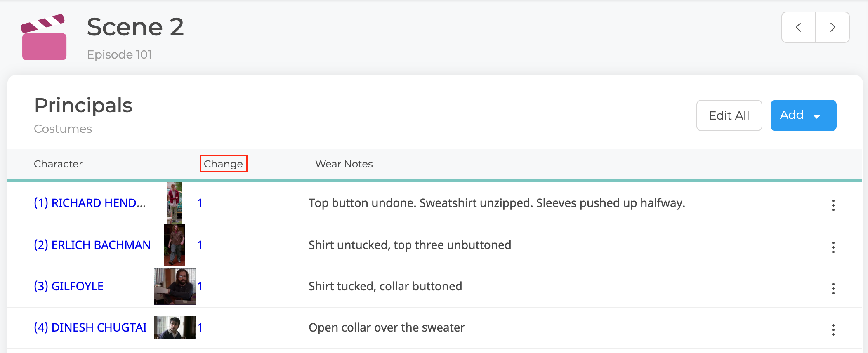
Task: Click the Change column header
Action: click(x=223, y=164)
